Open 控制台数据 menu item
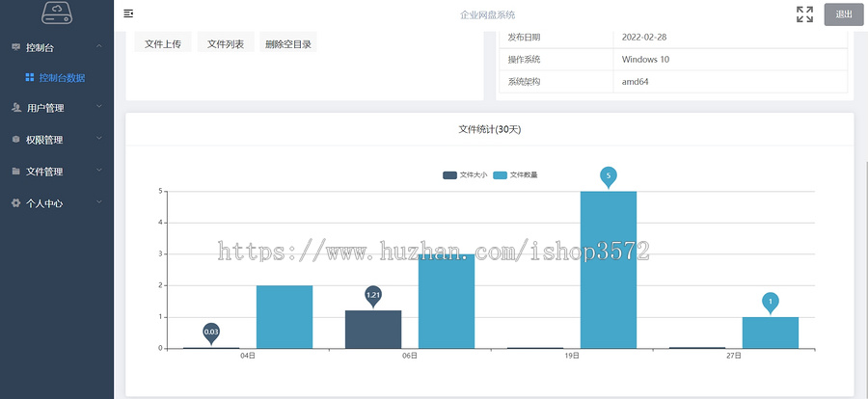This screenshot has width=868, height=399. coord(57,78)
